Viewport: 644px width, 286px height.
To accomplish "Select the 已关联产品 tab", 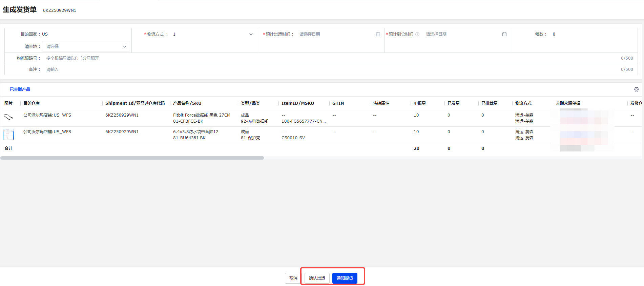I will click(20, 89).
